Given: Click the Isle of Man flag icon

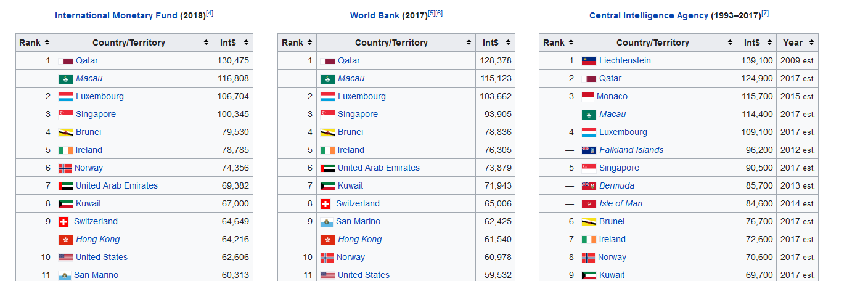Looking at the screenshot, I should 589,204.
